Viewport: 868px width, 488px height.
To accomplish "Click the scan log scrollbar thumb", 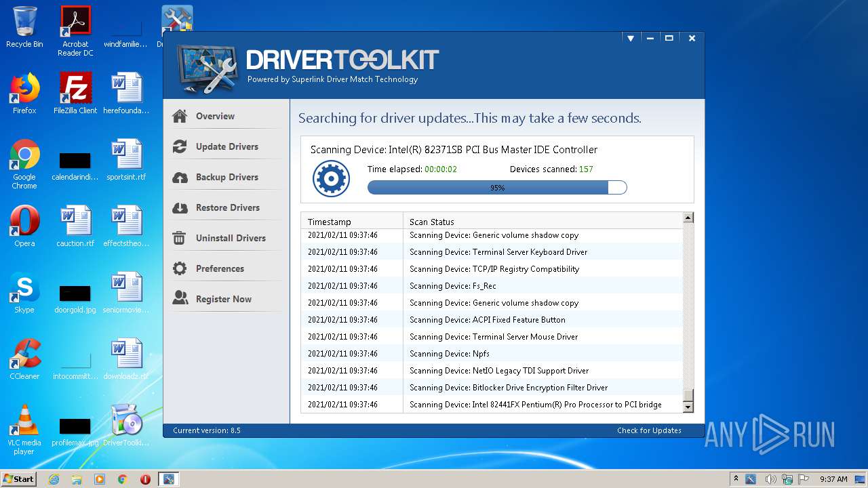I will coord(688,395).
